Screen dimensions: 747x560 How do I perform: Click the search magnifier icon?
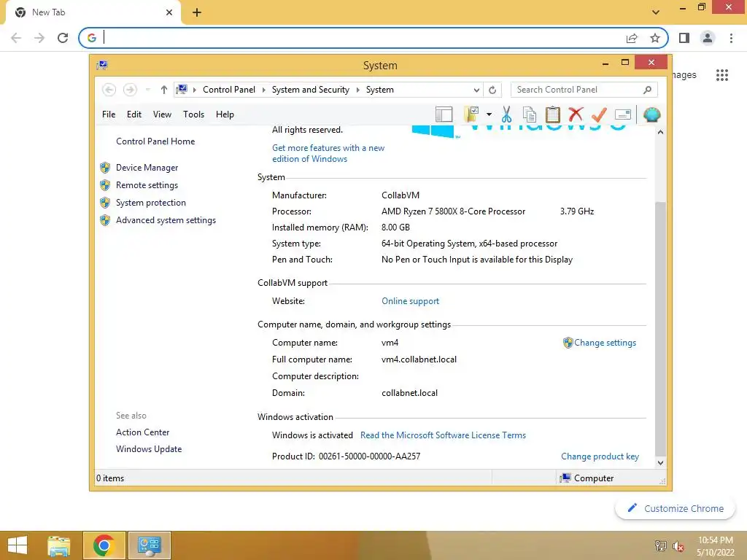click(x=647, y=90)
